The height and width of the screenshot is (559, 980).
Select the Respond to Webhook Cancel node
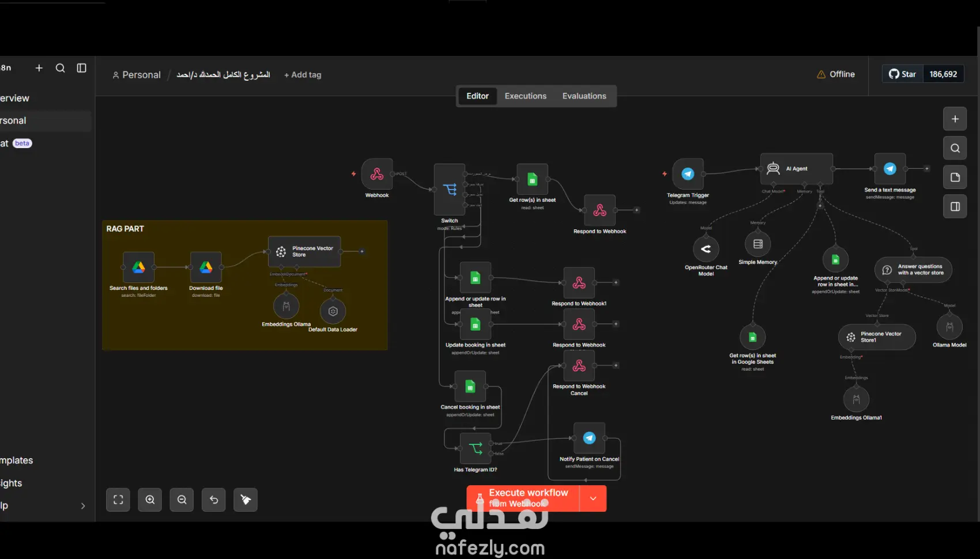[x=579, y=365]
